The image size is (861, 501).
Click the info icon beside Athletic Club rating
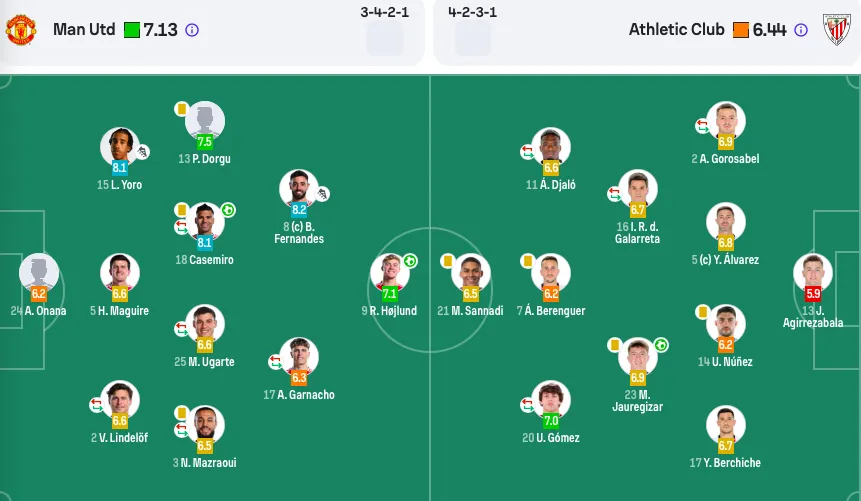pos(801,30)
